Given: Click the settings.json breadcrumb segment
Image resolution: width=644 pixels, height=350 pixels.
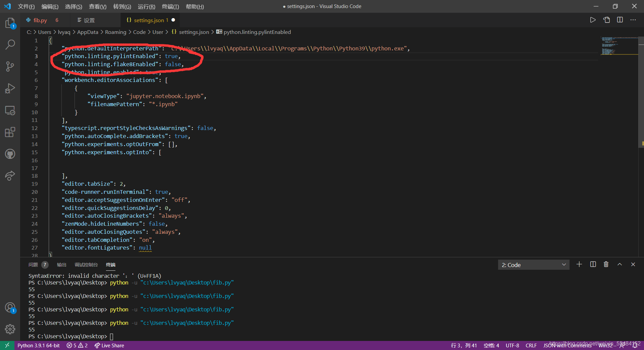Looking at the screenshot, I should pos(190,32).
